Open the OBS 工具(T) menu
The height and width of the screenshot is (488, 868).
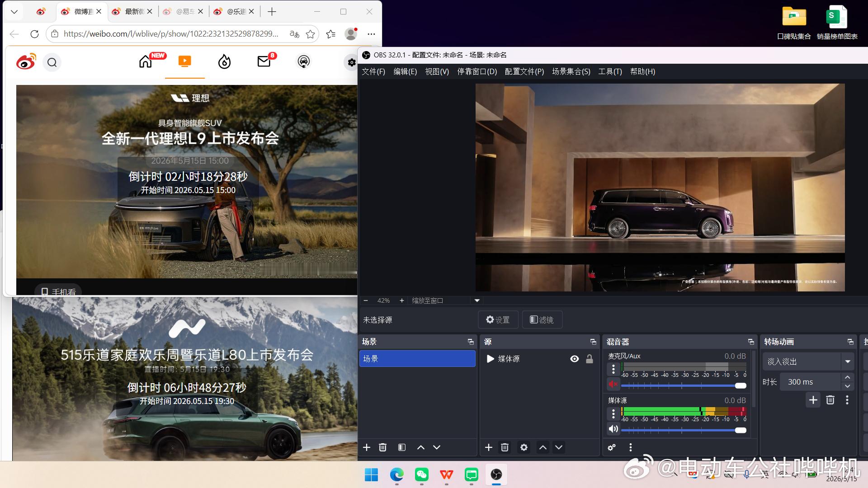(610, 71)
